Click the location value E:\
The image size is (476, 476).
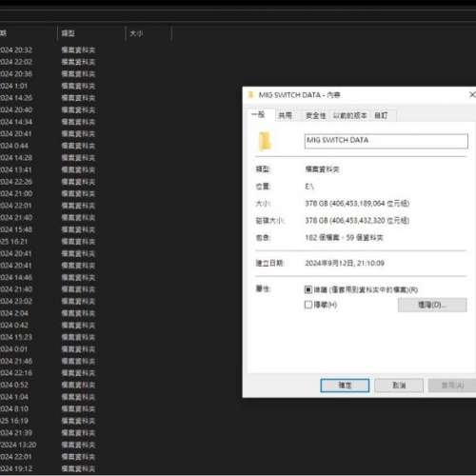(x=309, y=187)
